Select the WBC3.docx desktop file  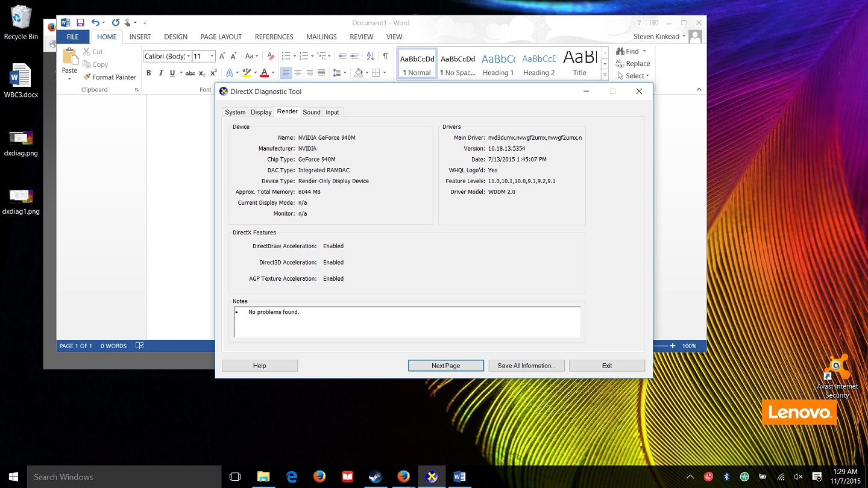pyautogui.click(x=21, y=81)
